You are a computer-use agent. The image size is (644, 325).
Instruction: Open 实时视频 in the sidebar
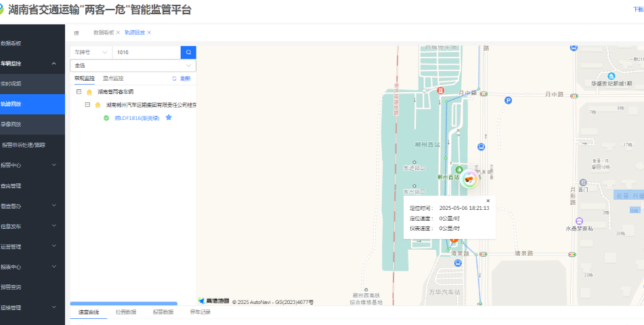(11, 84)
